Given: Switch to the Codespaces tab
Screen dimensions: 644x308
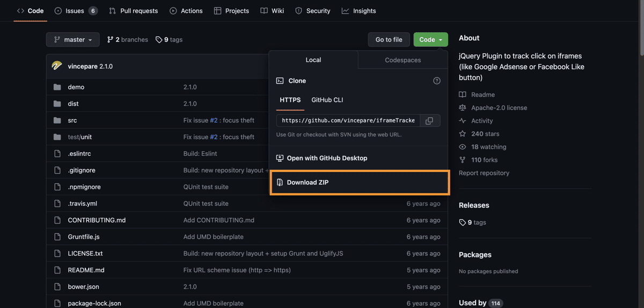Looking at the screenshot, I should click(x=403, y=60).
